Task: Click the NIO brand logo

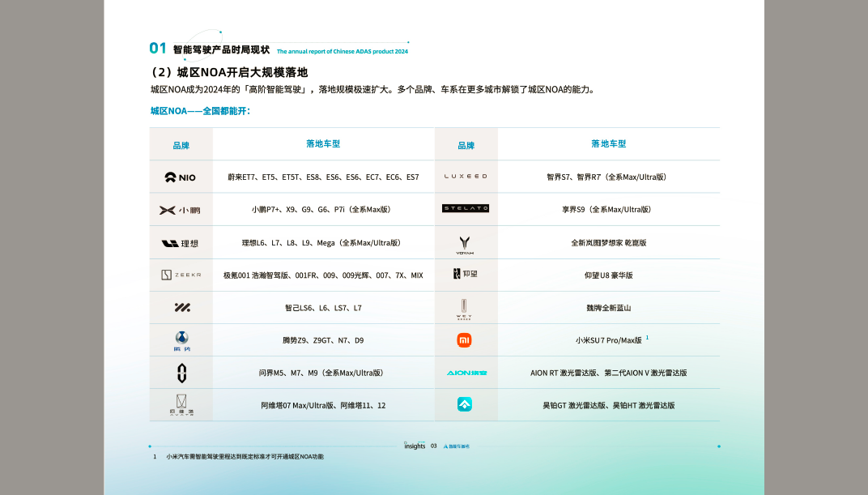Action: point(181,177)
